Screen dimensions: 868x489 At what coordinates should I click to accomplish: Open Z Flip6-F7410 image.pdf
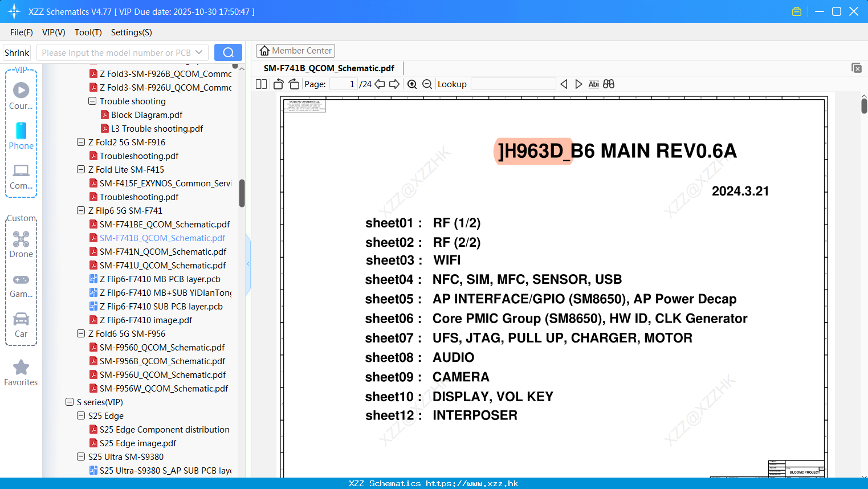coord(141,320)
